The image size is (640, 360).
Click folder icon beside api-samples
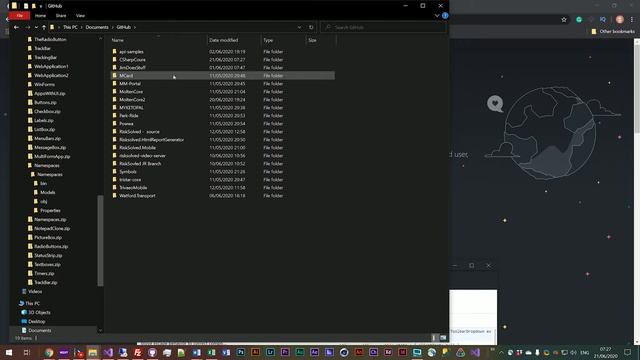[x=114, y=51]
